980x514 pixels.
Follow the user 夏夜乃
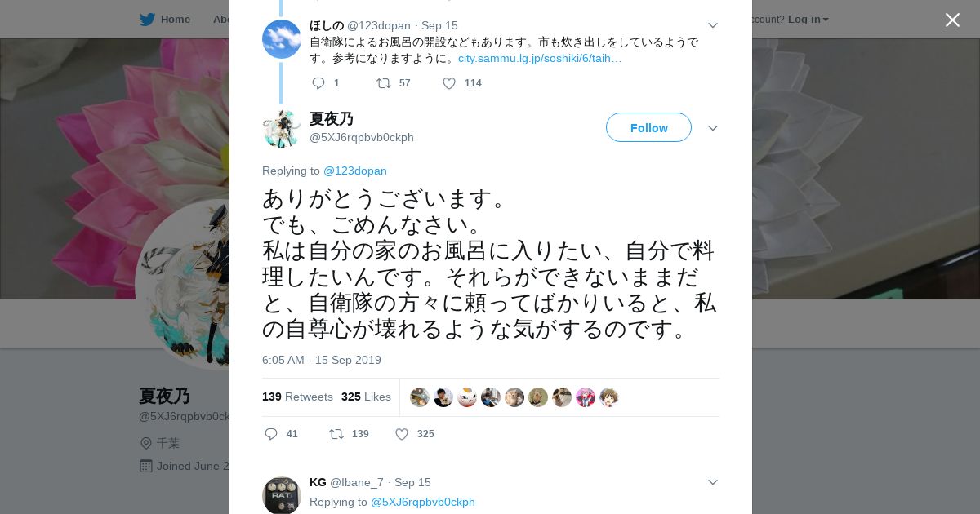tap(648, 127)
